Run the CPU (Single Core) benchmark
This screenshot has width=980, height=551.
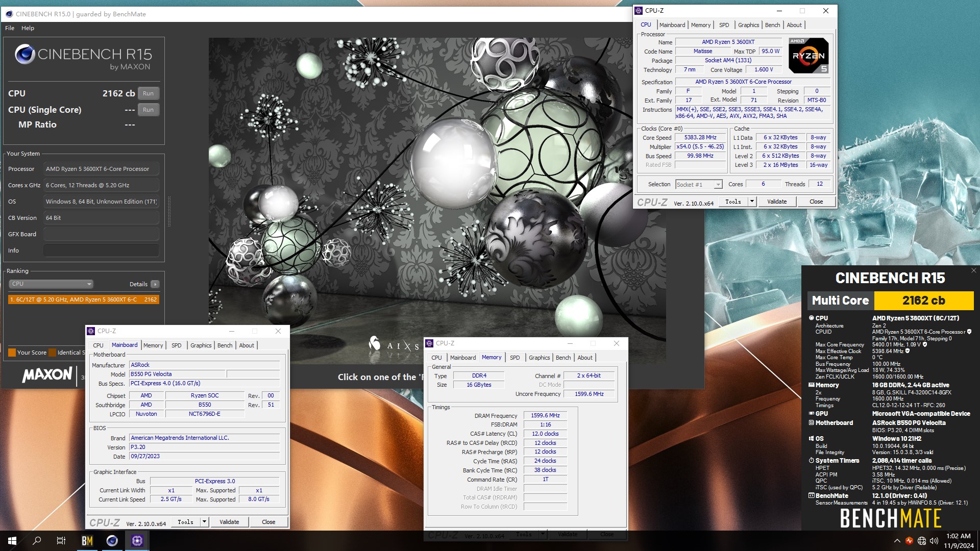(x=148, y=110)
